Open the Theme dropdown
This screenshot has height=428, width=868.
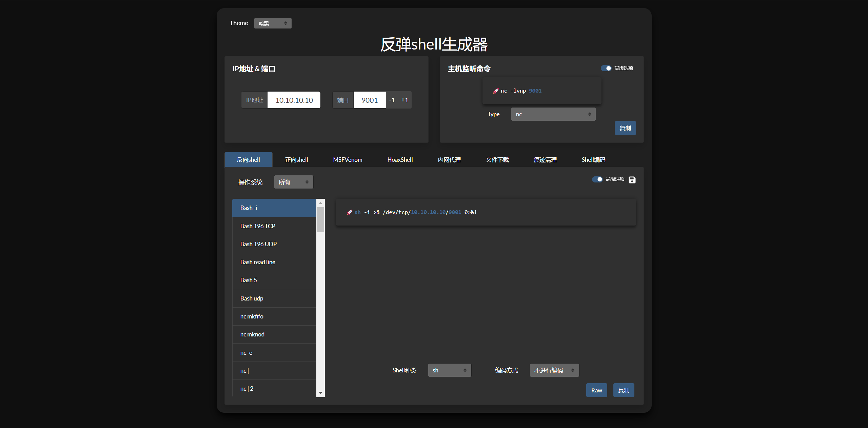point(273,23)
